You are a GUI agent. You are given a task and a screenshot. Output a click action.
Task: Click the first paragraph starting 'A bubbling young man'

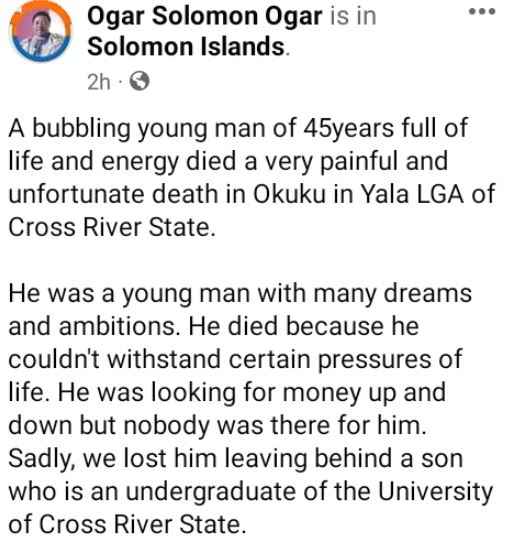pyautogui.click(x=252, y=178)
